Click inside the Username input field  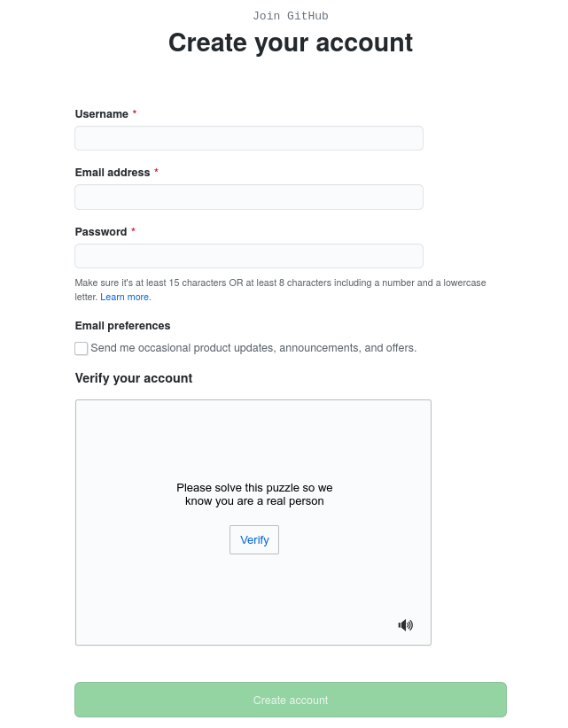(248, 138)
